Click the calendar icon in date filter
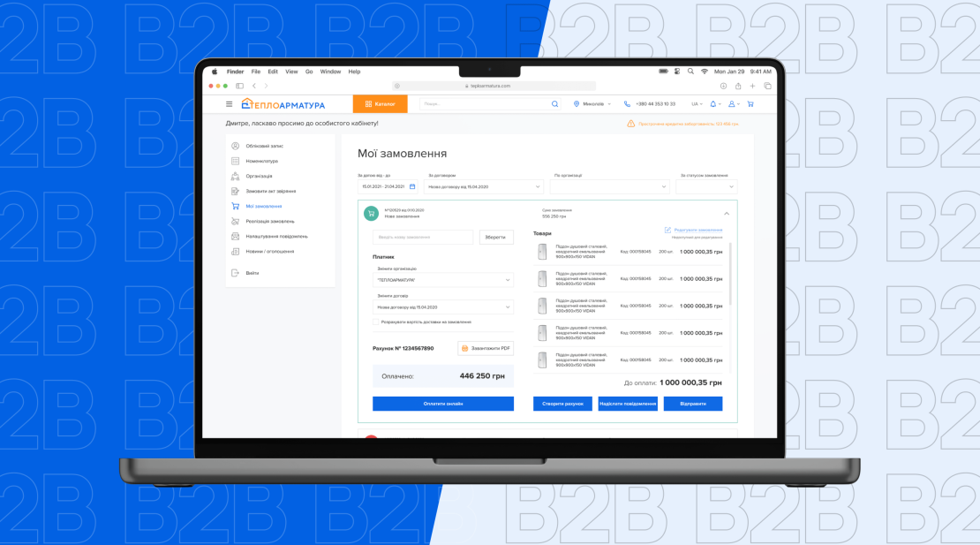This screenshot has height=545, width=980. pos(412,186)
